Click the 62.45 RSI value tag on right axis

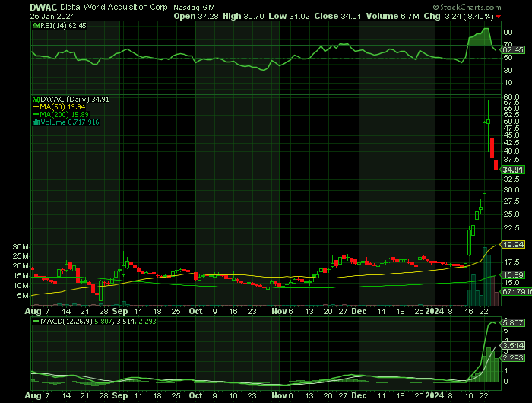point(513,50)
